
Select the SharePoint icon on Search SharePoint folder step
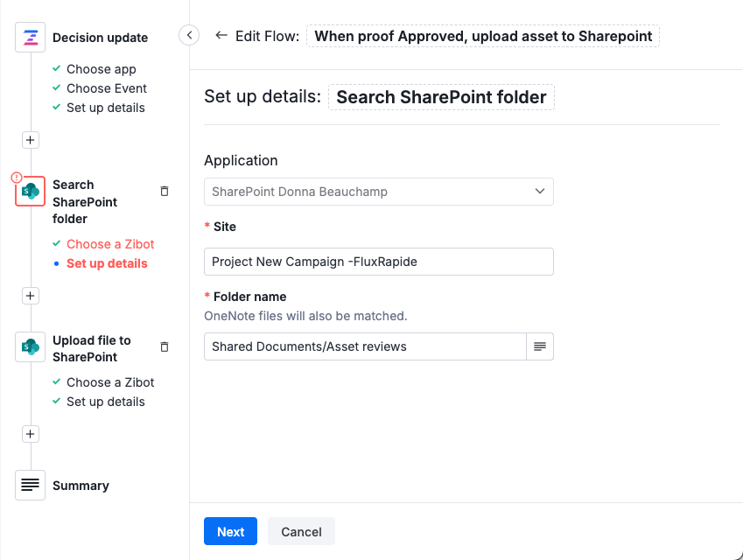coord(30,191)
